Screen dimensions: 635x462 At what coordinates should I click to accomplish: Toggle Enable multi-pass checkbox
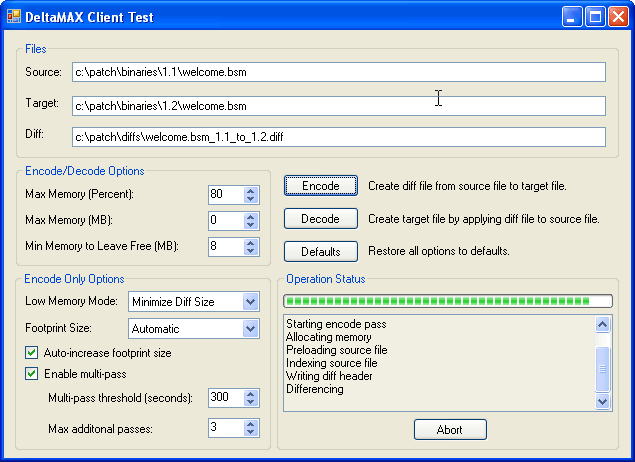32,374
